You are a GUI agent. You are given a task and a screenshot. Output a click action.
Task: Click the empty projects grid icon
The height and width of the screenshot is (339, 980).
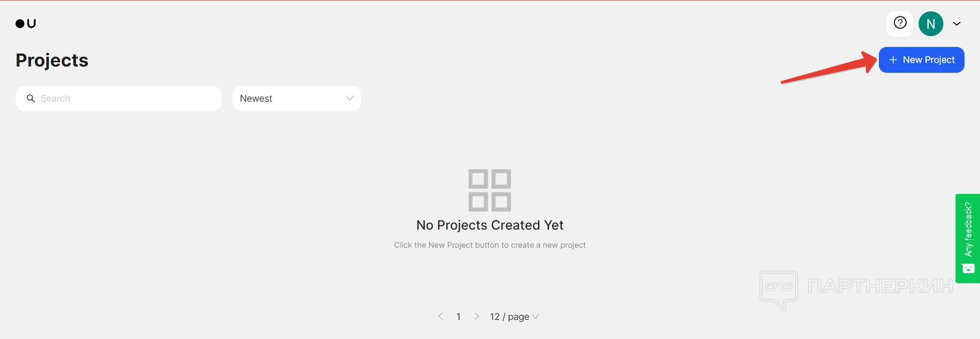pos(490,190)
